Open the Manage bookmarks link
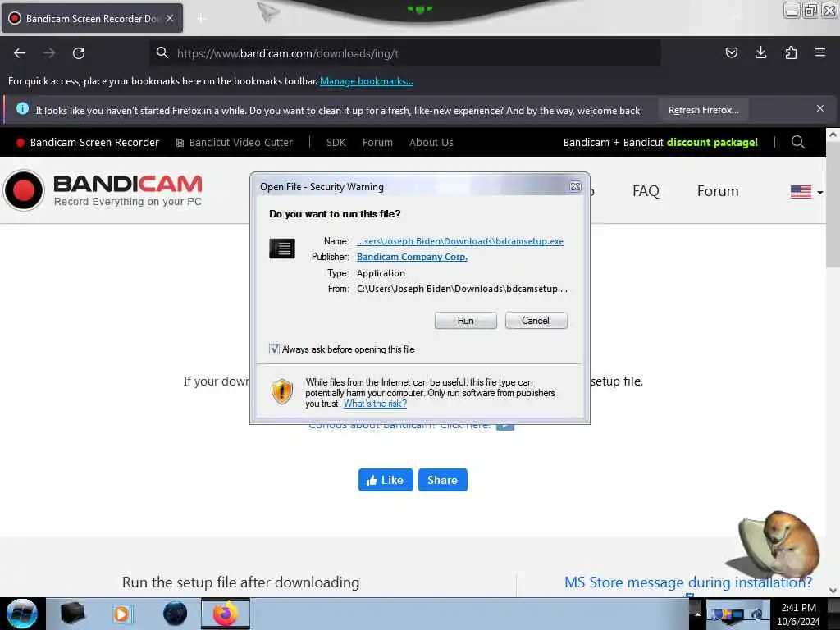840x630 pixels. pos(367,81)
